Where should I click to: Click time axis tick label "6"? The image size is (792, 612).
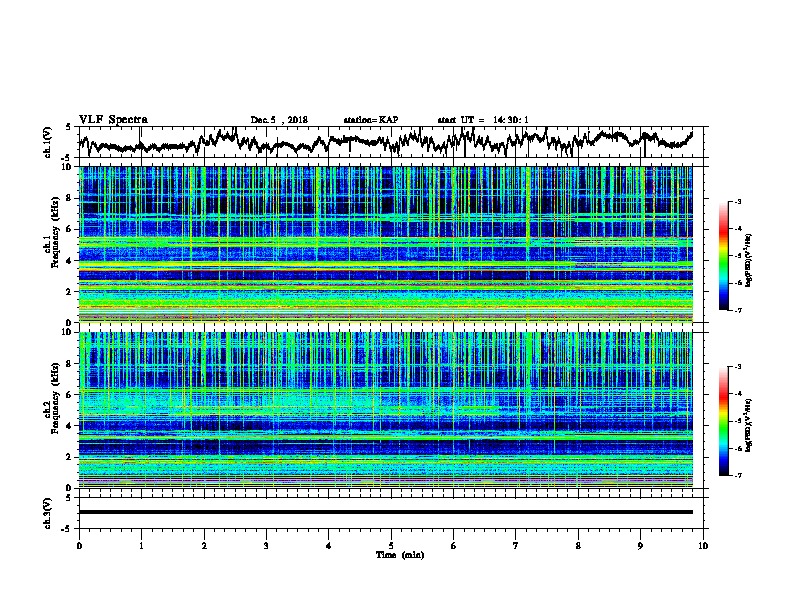click(x=453, y=545)
